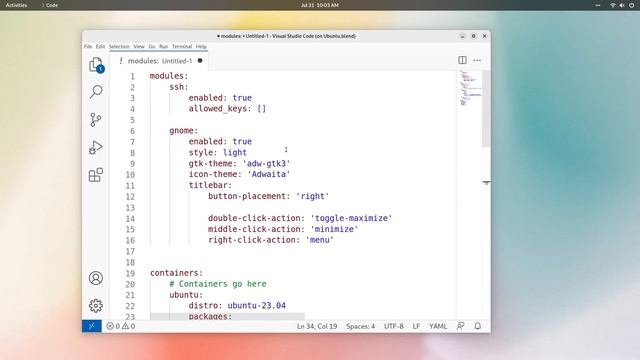Open the Accounts menu icon

(x=96, y=278)
